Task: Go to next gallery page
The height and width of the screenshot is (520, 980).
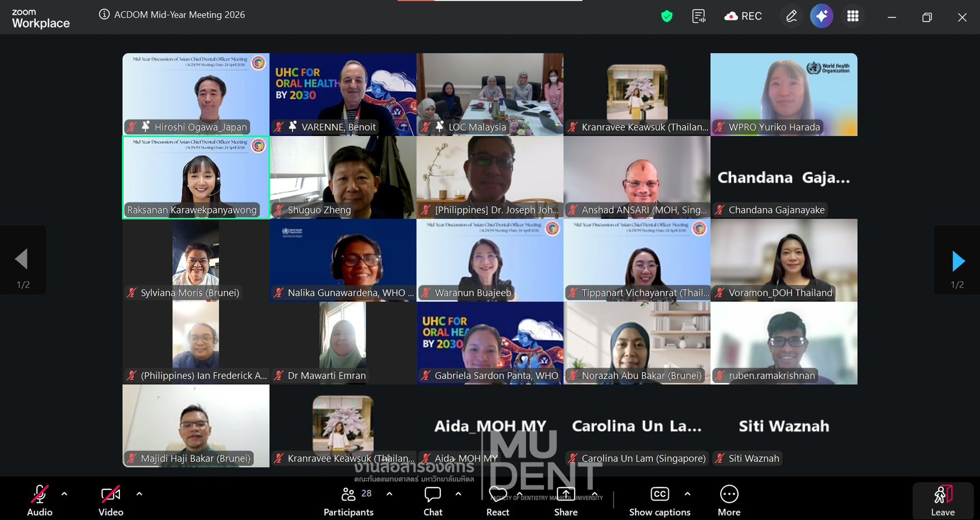Action: click(x=957, y=261)
